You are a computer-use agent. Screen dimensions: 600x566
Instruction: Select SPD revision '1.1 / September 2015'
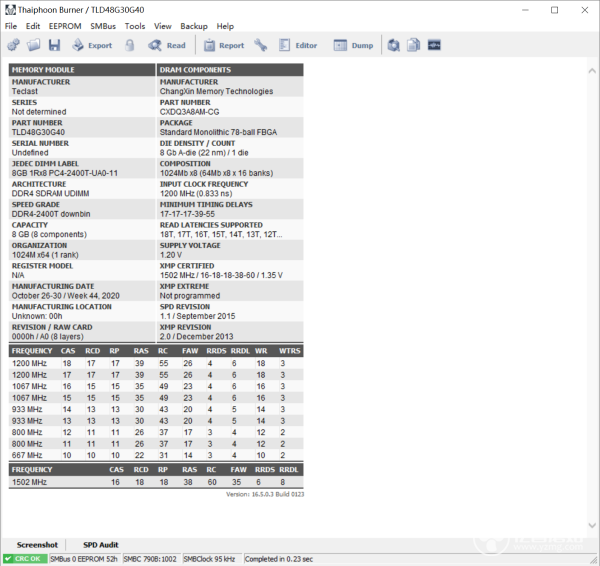(x=197, y=316)
